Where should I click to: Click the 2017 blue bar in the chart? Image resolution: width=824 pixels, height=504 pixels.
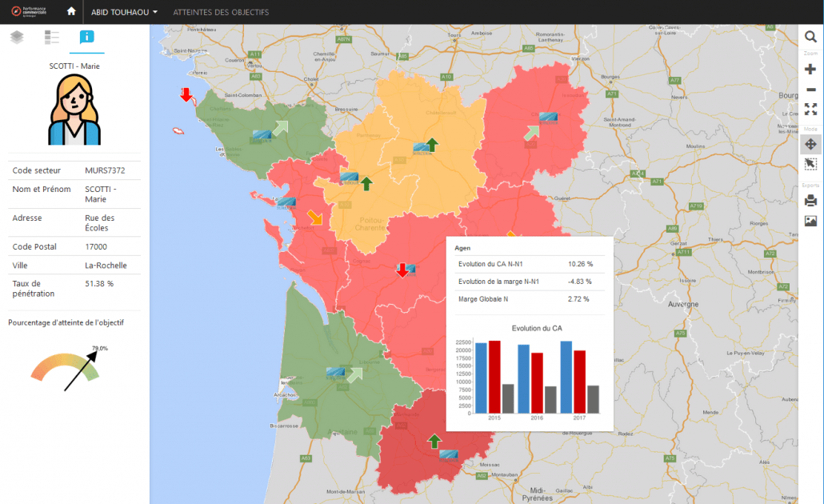coord(566,377)
